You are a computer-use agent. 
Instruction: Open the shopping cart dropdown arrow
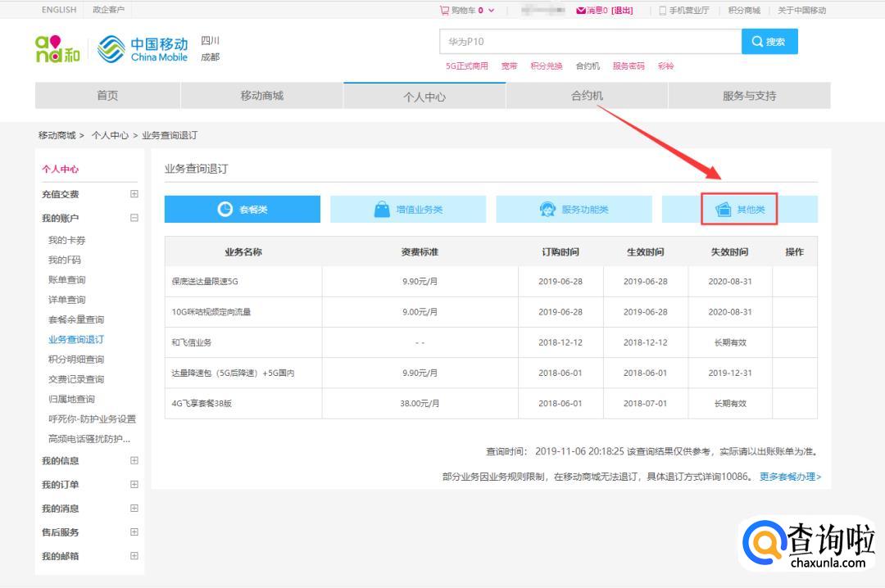tap(492, 11)
